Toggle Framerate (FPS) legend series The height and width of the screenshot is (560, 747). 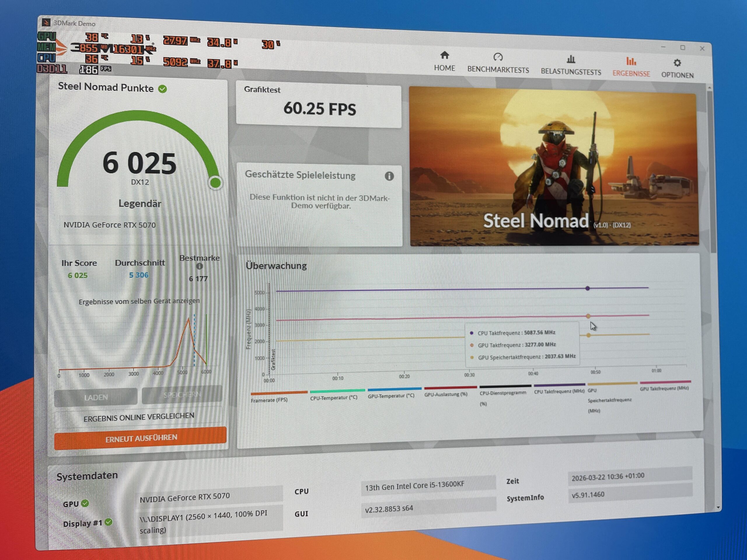pos(269,400)
